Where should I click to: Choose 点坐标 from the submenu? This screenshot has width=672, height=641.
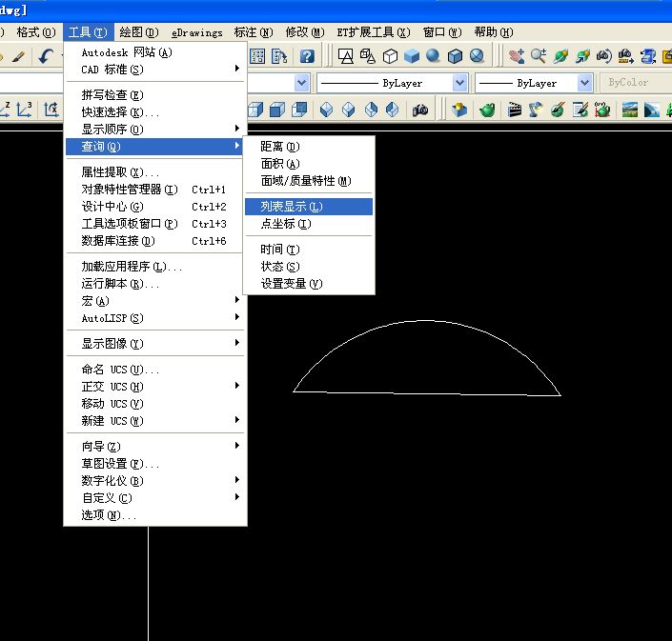point(309,224)
